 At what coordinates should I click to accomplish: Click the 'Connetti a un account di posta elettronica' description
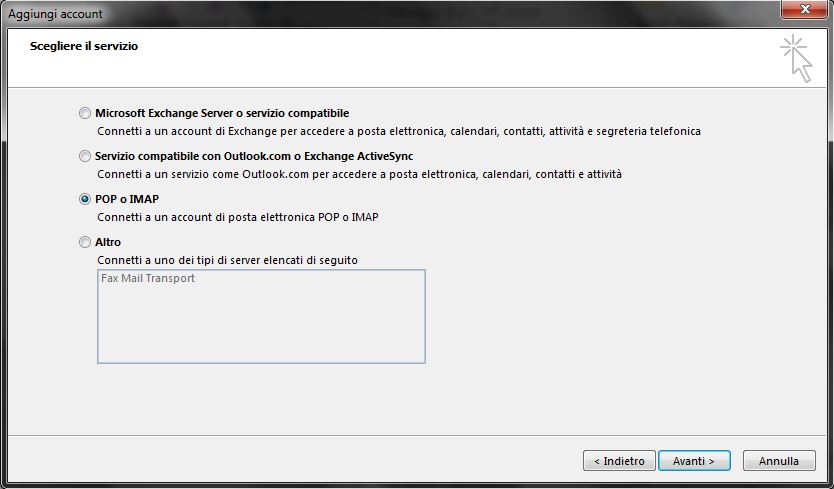(238, 217)
